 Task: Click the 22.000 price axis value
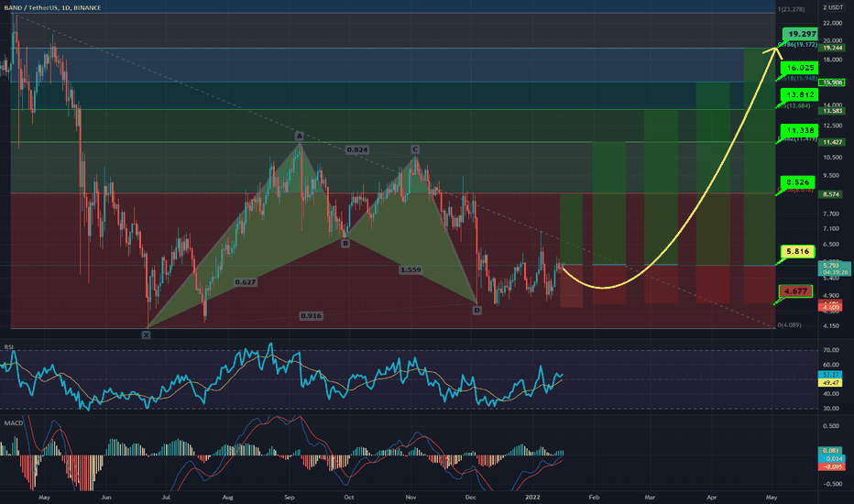pos(833,23)
